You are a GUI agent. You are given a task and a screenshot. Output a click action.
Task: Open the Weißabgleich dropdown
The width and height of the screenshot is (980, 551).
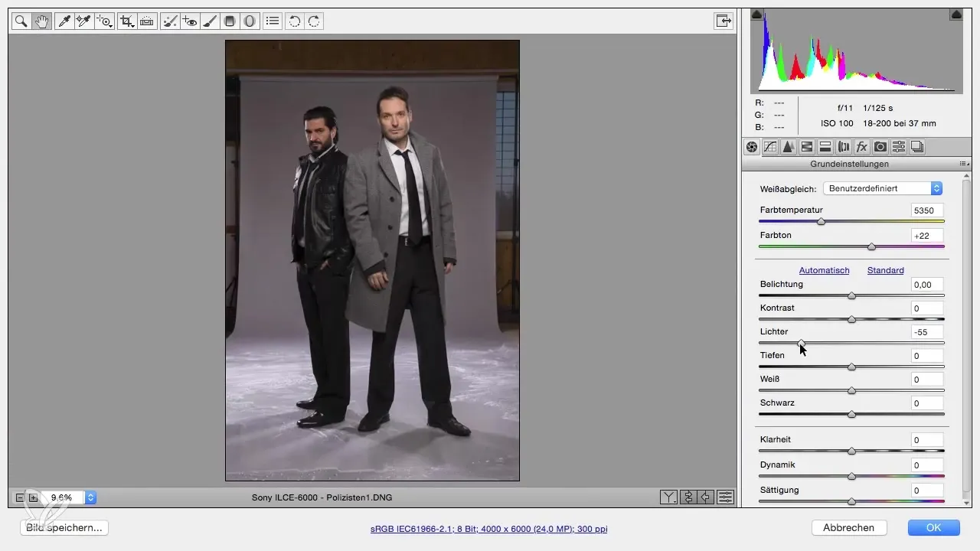tap(882, 188)
